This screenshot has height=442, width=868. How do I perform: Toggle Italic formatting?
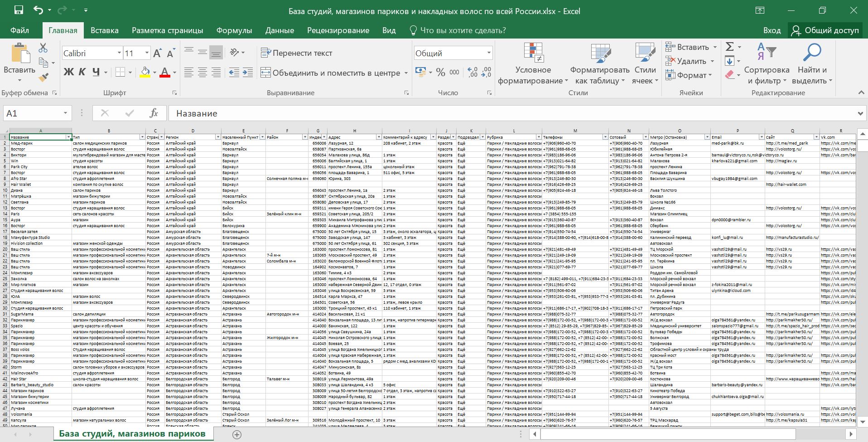pyautogui.click(x=82, y=72)
